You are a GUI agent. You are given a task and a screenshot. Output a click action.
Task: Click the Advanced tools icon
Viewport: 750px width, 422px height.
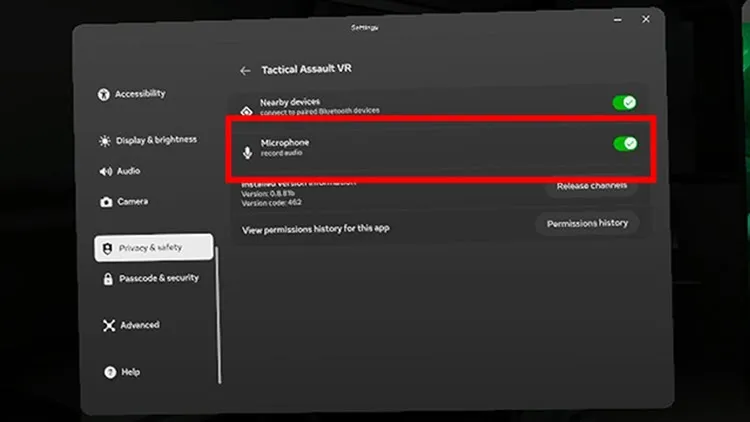[109, 325]
